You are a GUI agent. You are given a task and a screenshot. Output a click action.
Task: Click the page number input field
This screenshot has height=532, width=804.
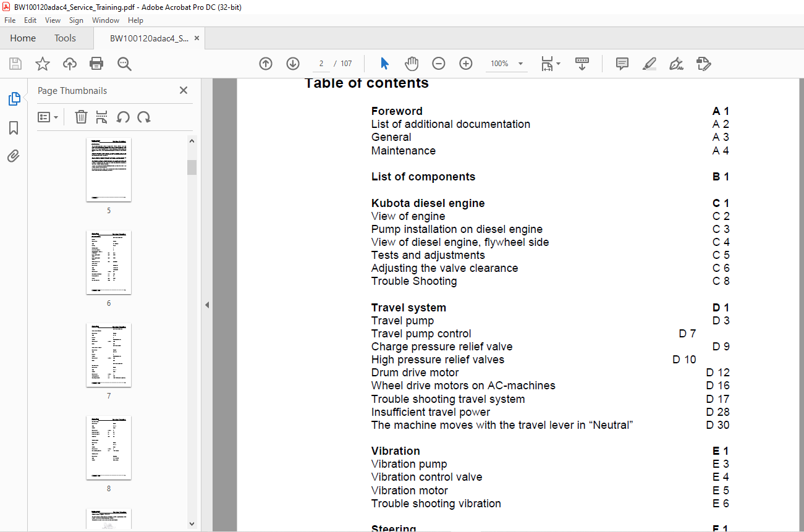coord(321,64)
